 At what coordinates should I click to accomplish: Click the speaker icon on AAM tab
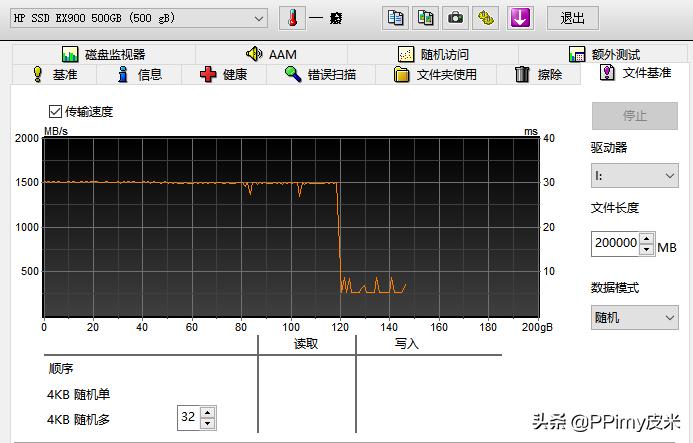coord(254,54)
